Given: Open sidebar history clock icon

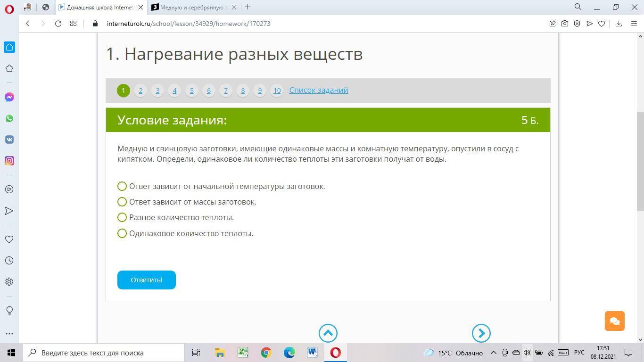Looking at the screenshot, I should click(9, 260).
